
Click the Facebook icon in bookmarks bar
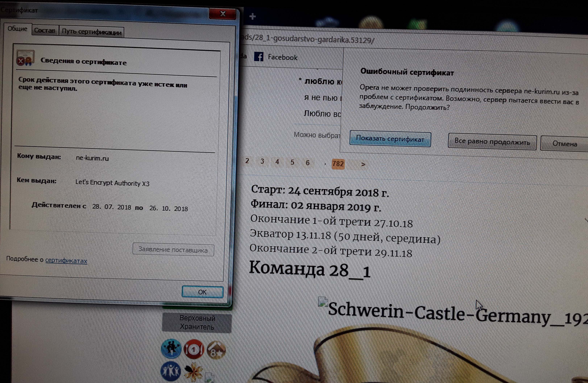click(x=259, y=57)
